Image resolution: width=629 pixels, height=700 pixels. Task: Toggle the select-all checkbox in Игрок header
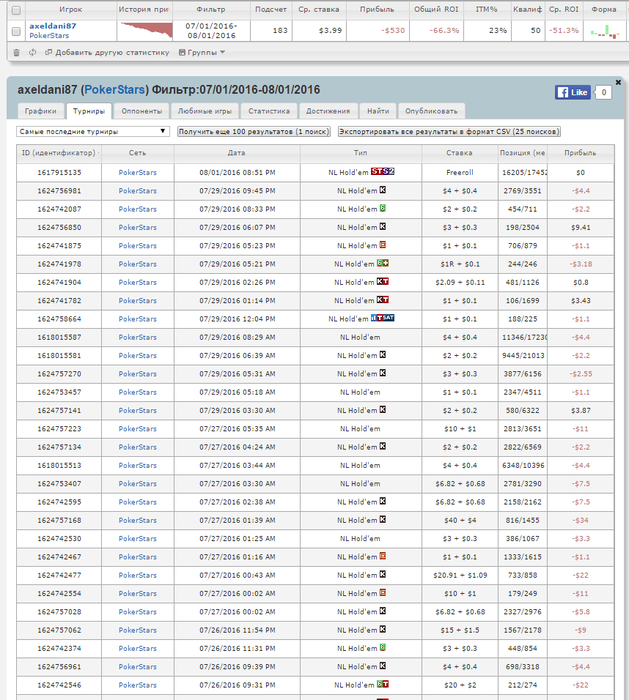(x=16, y=10)
